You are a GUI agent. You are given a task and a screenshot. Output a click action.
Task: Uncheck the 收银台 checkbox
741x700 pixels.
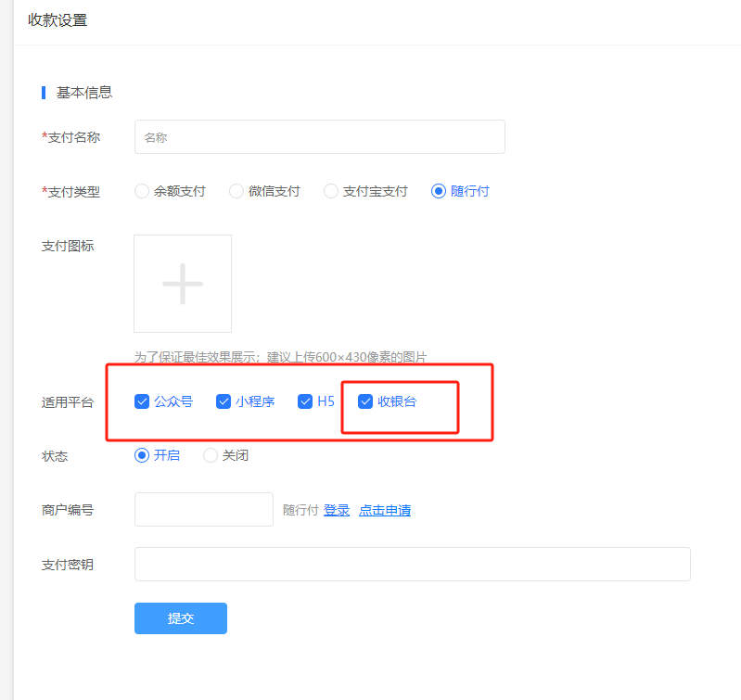[365, 401]
